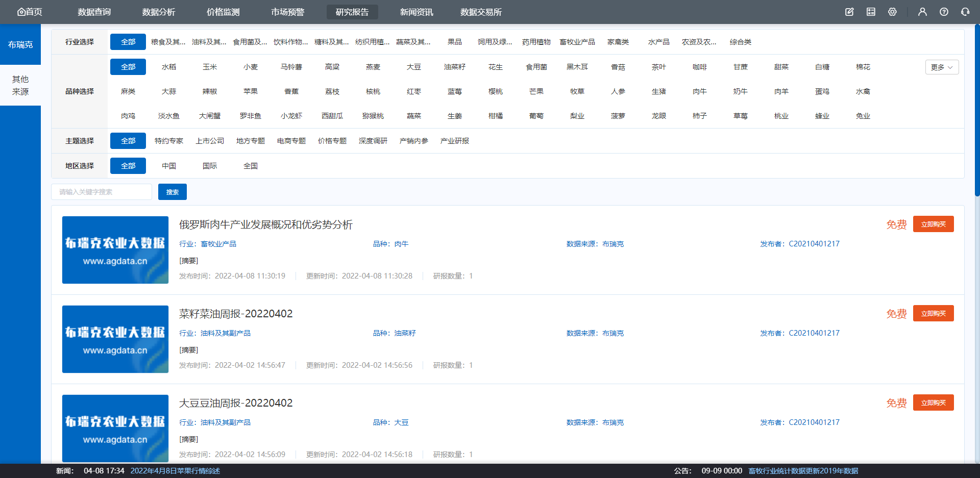Filter topic by 深度调研
The width and height of the screenshot is (980, 478).
373,141
